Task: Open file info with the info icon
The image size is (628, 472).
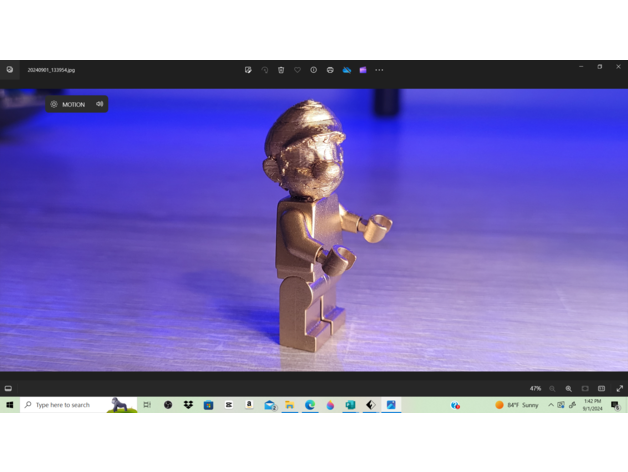Action: coord(314,70)
